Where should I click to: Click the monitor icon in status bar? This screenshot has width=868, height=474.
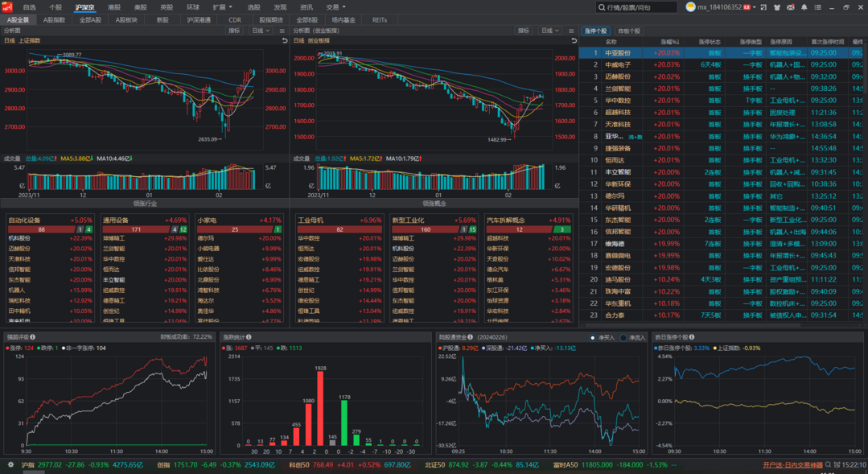[837, 464]
